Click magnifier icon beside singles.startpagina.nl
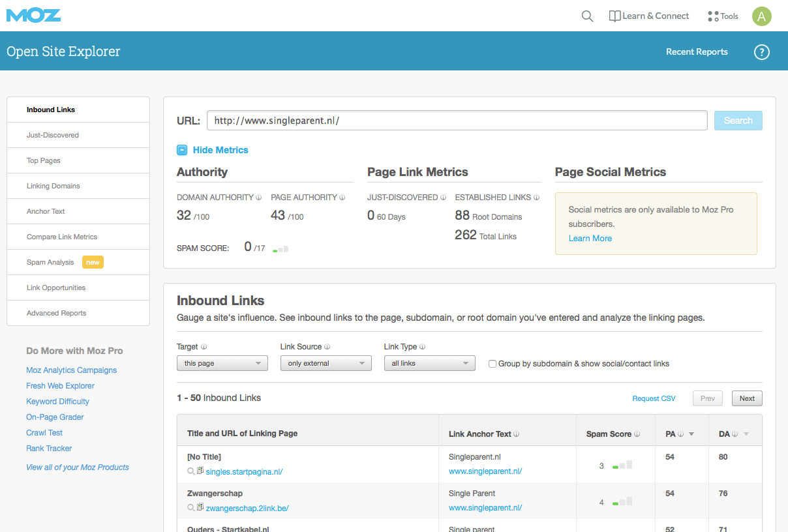The width and height of the screenshot is (788, 532). 191,471
